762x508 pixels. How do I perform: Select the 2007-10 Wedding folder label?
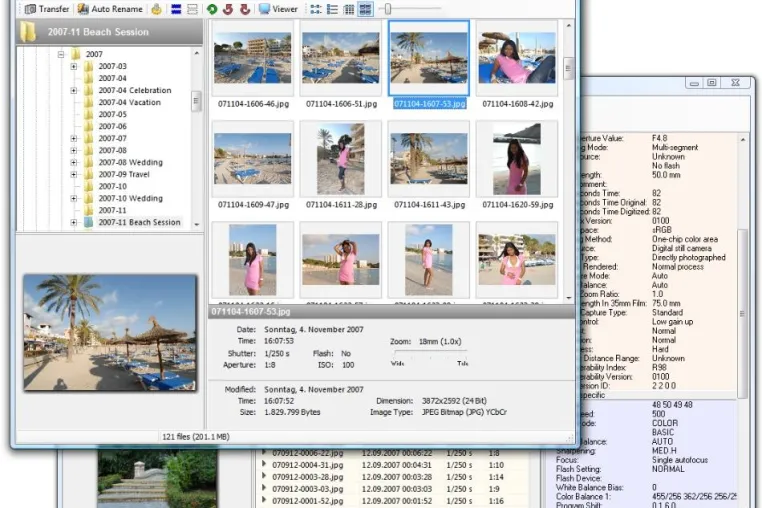(x=130, y=198)
